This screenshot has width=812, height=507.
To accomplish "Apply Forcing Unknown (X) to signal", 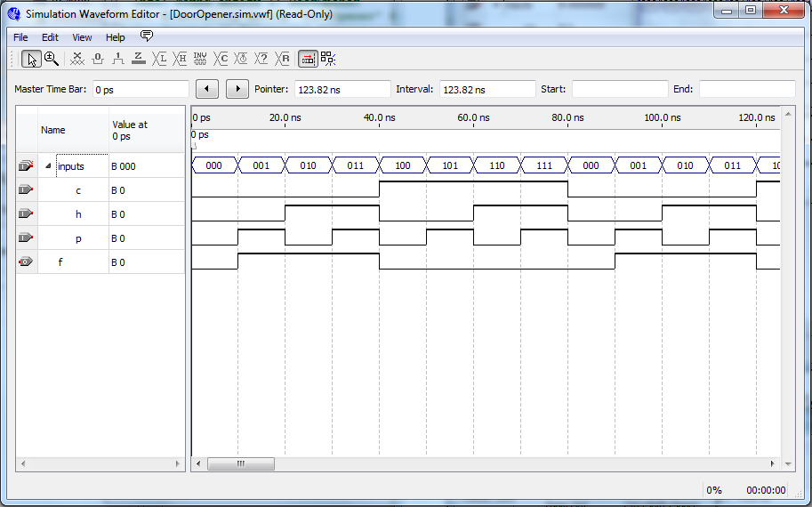I will [77, 59].
